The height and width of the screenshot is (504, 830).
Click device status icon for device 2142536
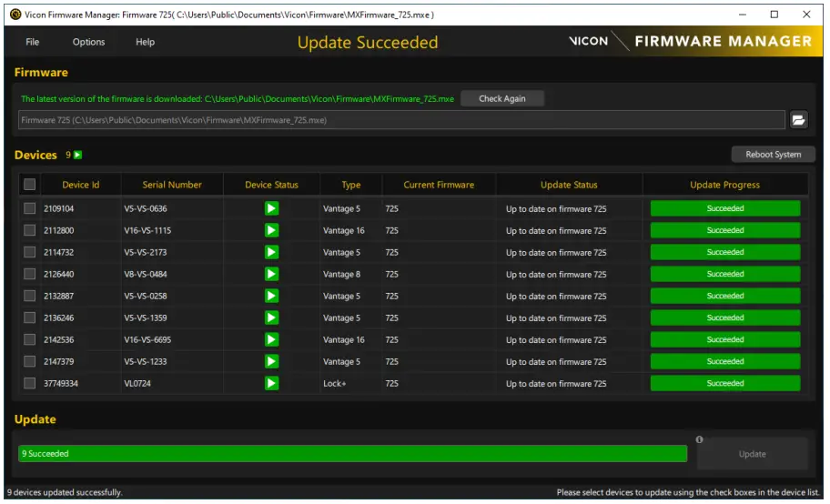click(x=271, y=339)
